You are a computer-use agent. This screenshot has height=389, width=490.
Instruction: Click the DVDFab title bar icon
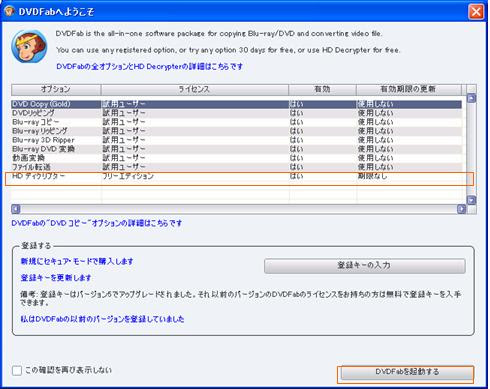coord(9,12)
